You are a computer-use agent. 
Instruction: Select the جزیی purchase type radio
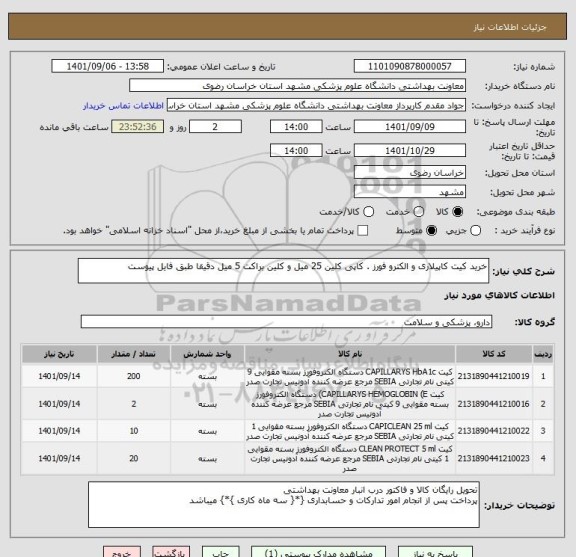pos(476,231)
